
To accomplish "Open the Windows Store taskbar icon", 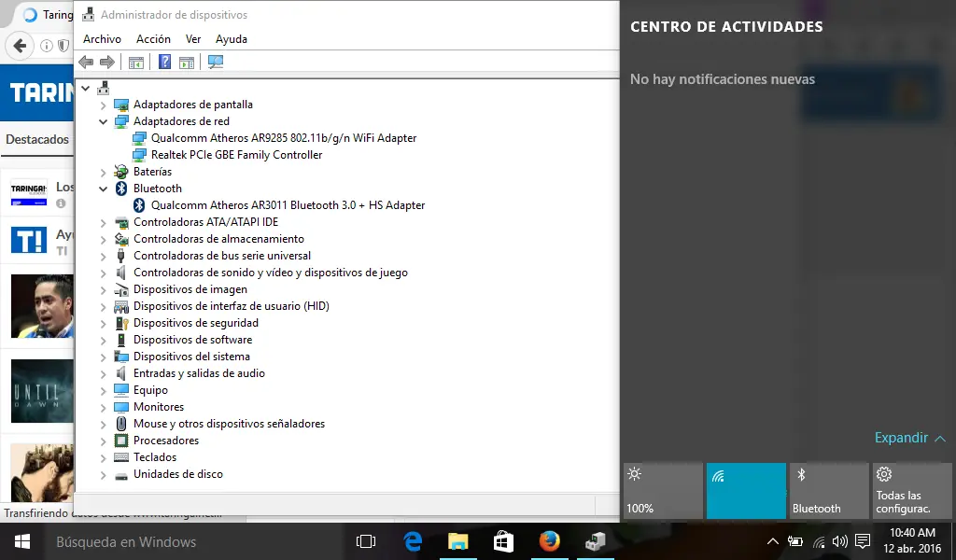I will [x=503, y=541].
